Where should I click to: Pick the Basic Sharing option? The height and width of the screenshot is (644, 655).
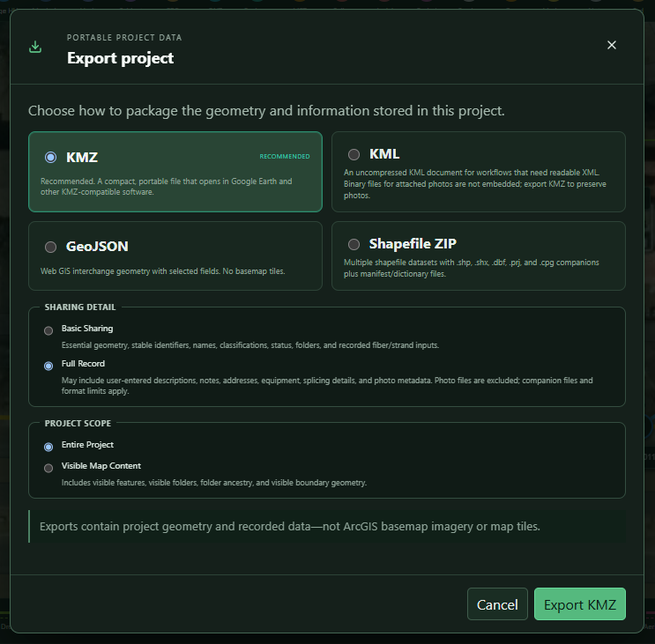(x=48, y=331)
